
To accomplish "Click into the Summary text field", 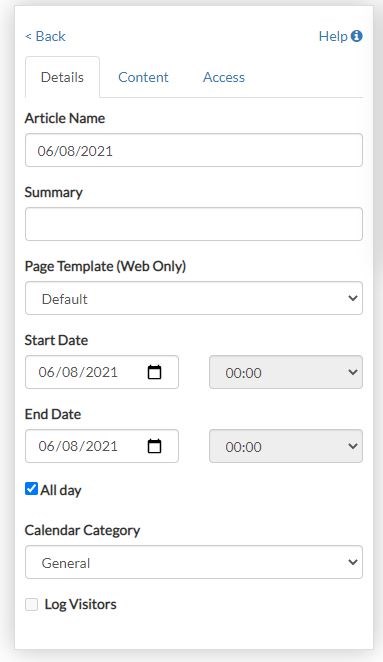I will (x=194, y=224).
